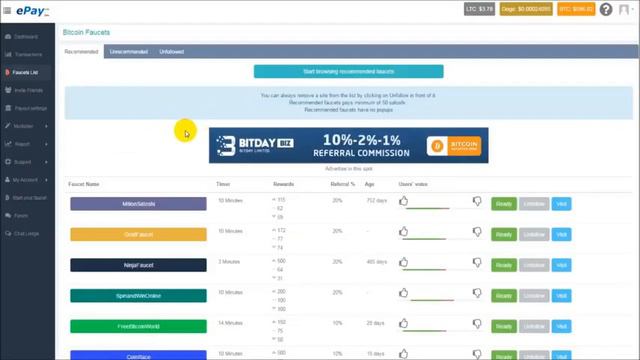Click the Doge price badge

tap(526, 9)
